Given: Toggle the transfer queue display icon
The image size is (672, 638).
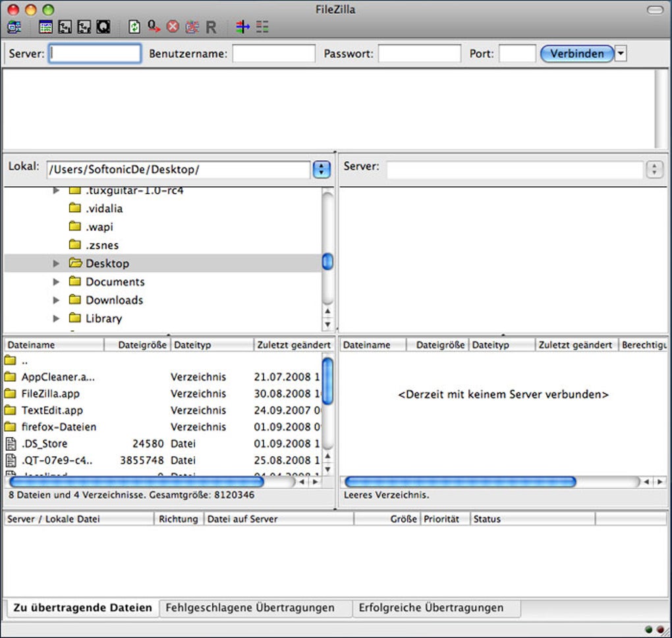Looking at the screenshot, I should pyautogui.click(x=103, y=27).
